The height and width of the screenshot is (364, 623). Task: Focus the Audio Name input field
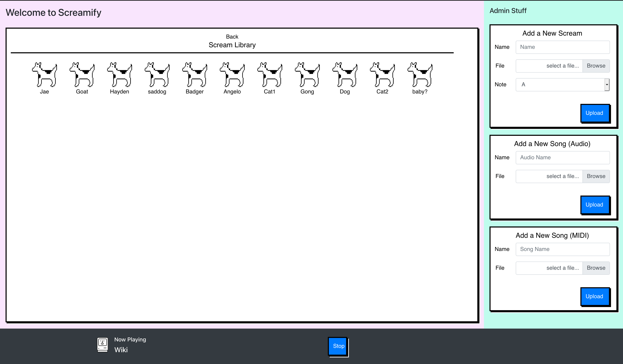pyautogui.click(x=563, y=158)
